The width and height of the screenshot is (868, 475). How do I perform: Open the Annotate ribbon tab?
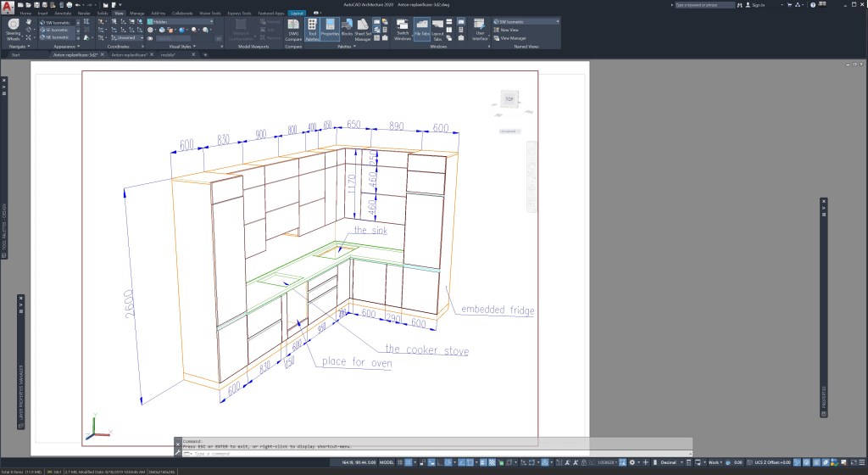coord(64,14)
